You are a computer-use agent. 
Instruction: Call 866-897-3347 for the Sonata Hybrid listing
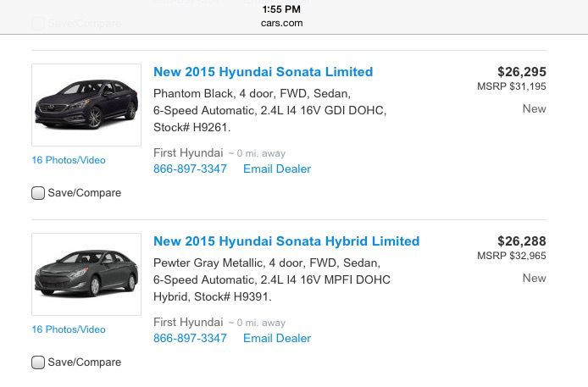pos(190,338)
